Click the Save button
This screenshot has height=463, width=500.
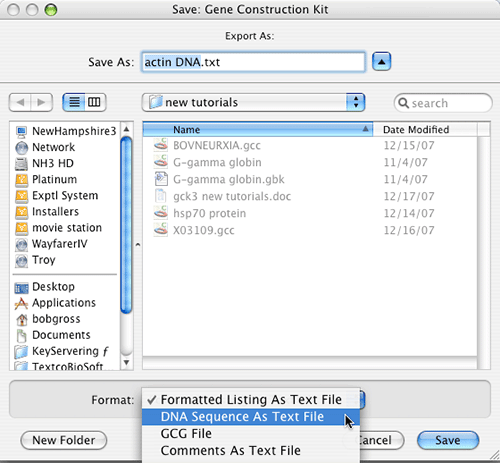[448, 440]
